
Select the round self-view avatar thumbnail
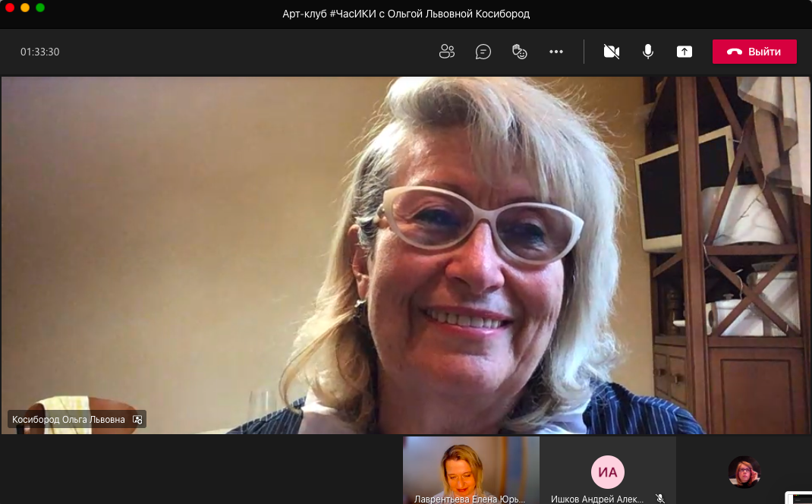tap(744, 472)
